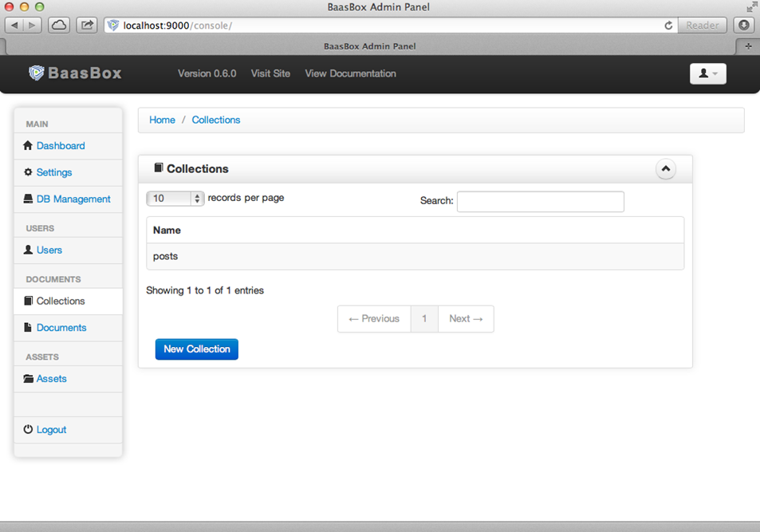Open the records per page dropdown

[x=175, y=199]
